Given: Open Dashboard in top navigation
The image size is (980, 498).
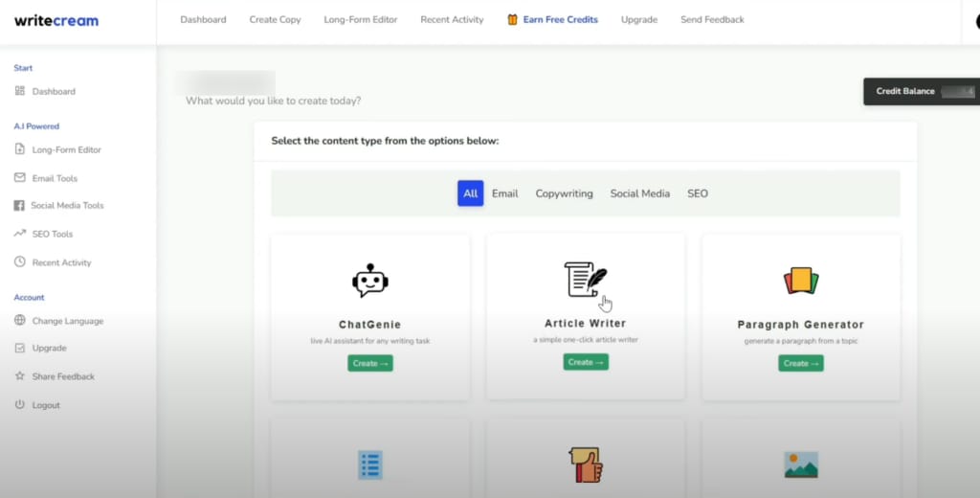Looking at the screenshot, I should click(203, 19).
